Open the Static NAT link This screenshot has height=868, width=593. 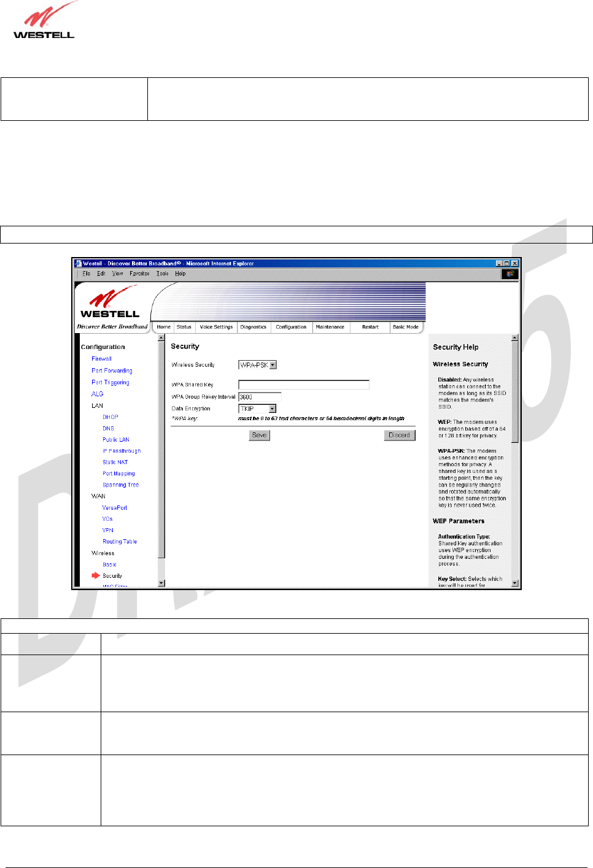(x=115, y=463)
